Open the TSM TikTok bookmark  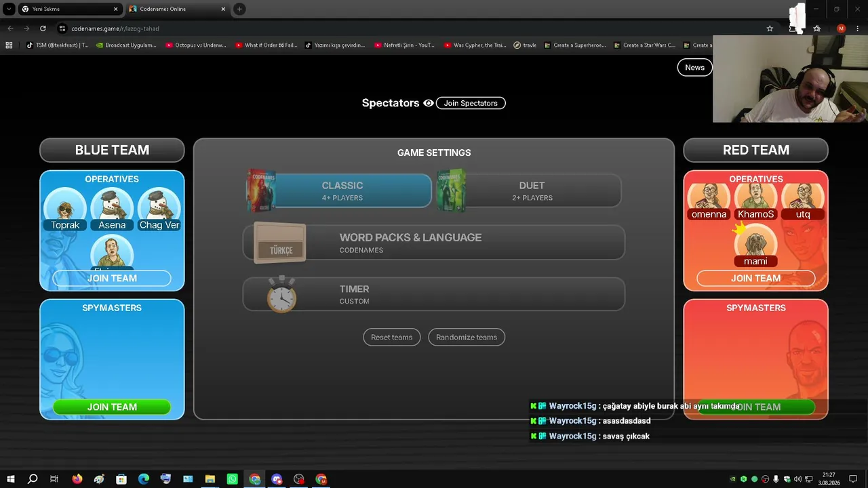point(56,45)
